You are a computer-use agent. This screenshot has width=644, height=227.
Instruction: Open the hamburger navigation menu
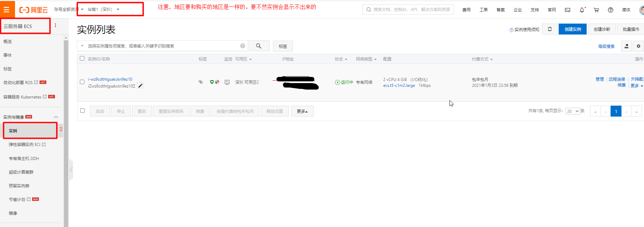point(6,10)
